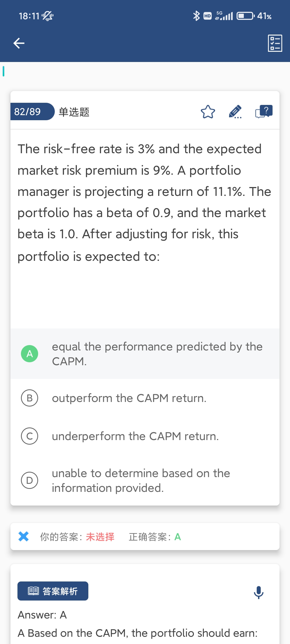This screenshot has height=644, width=290.
Task: Select option A radio circle
Action: 30,354
